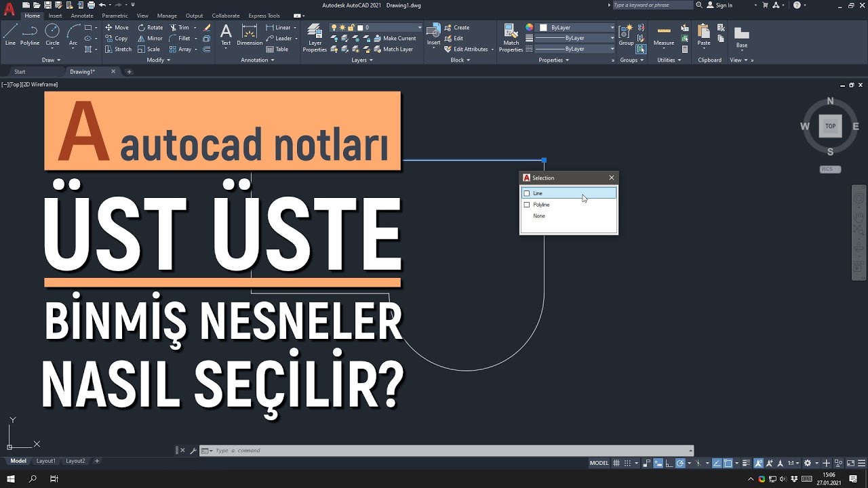The width and height of the screenshot is (868, 488).
Task: Click the TOP face of ViewCube
Action: (x=830, y=126)
